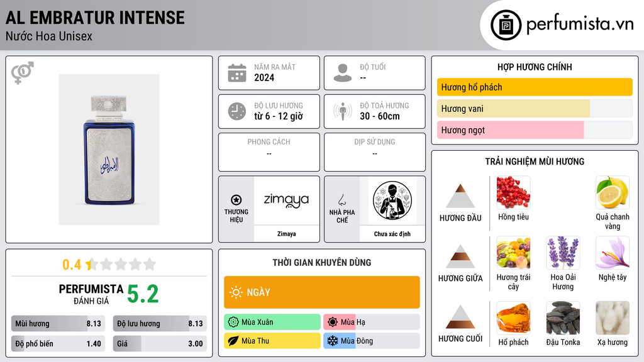The width and height of the screenshot is (644, 362).
Task: Open the Zimaya brand logo
Action: pos(286,200)
